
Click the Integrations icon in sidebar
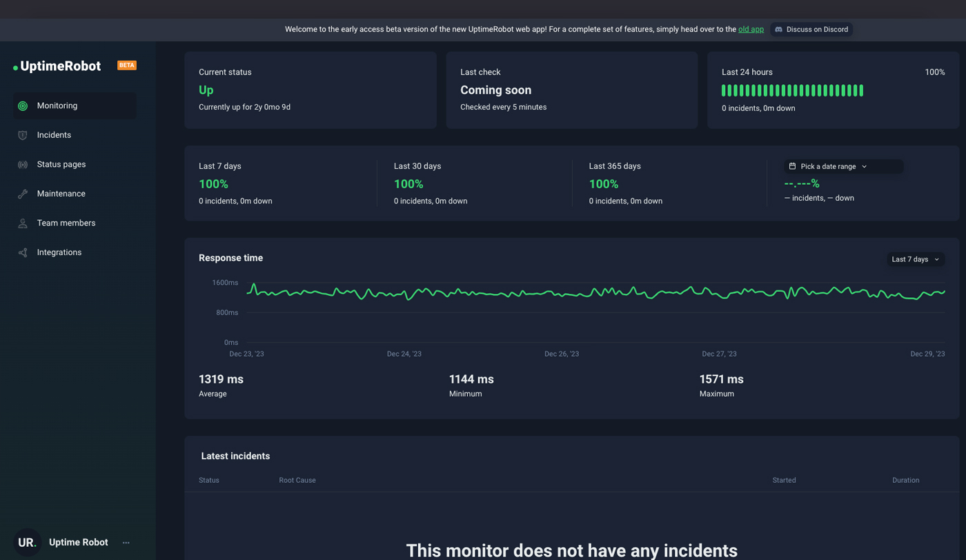click(x=23, y=252)
